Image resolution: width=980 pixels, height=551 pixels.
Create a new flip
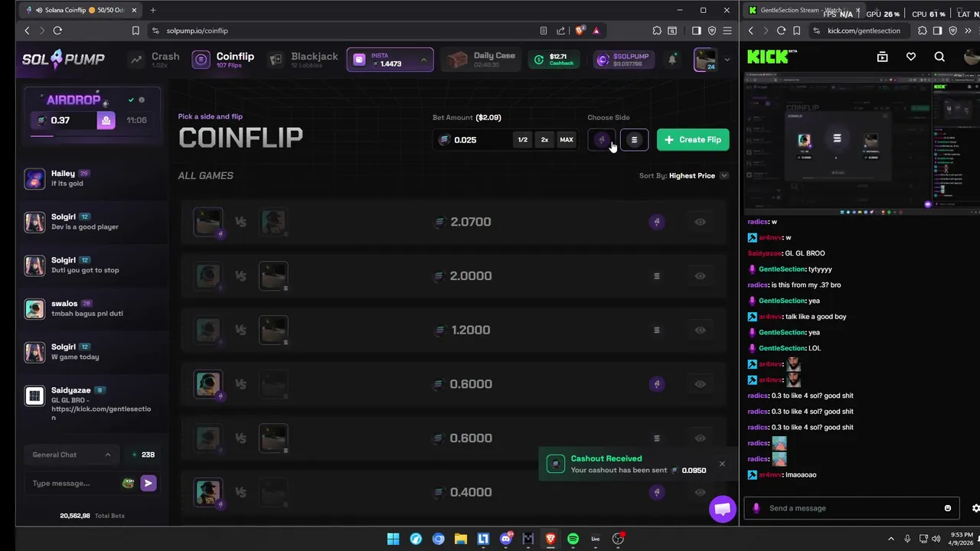click(x=693, y=140)
